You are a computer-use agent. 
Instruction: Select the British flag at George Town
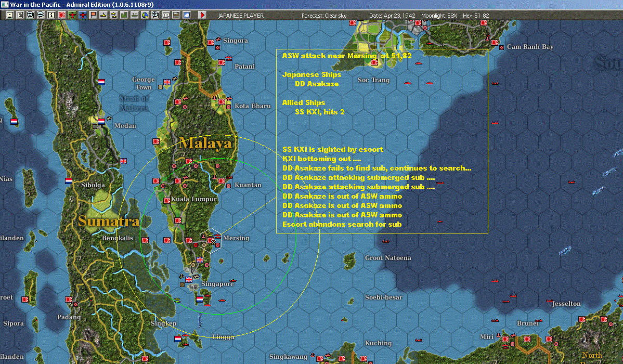coord(167,82)
